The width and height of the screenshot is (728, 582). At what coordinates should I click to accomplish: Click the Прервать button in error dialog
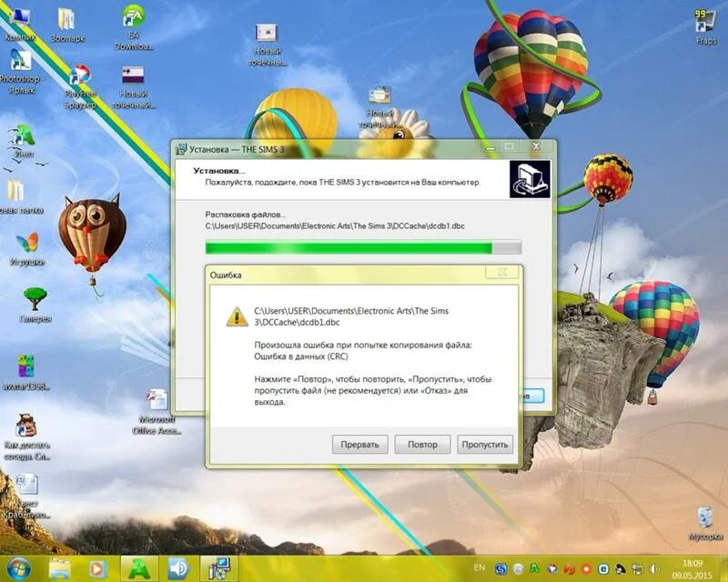(359, 444)
